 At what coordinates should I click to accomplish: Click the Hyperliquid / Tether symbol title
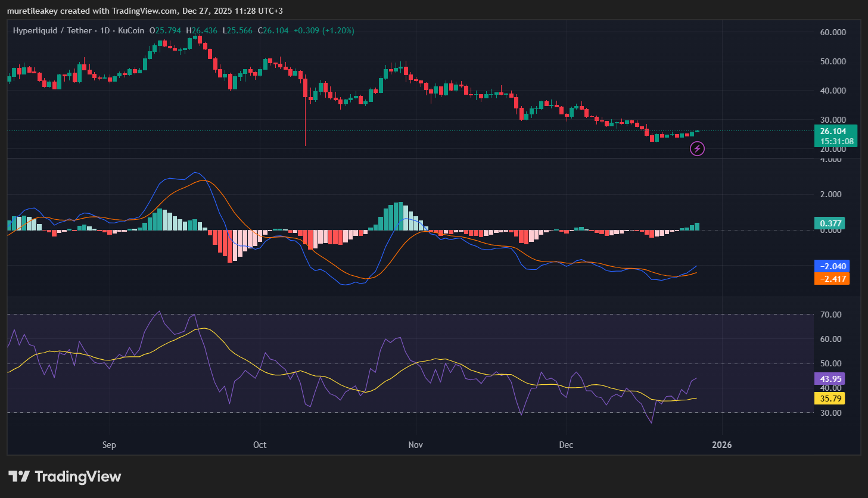[x=52, y=30]
